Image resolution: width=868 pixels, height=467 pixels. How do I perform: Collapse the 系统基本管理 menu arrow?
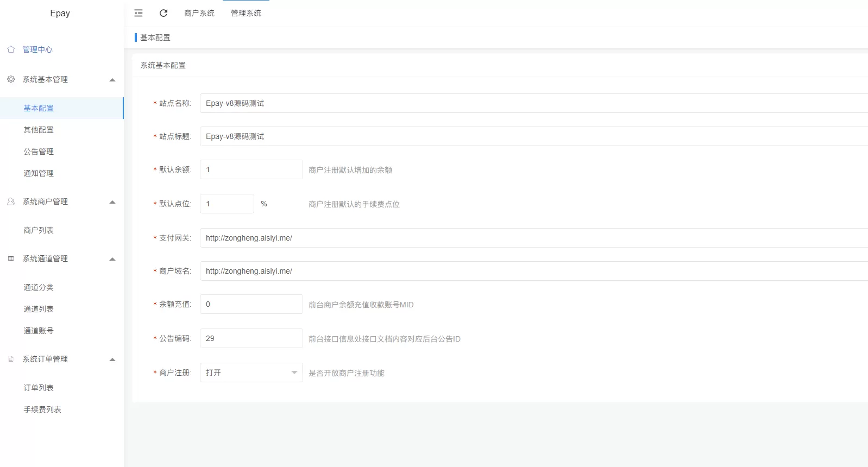click(112, 80)
